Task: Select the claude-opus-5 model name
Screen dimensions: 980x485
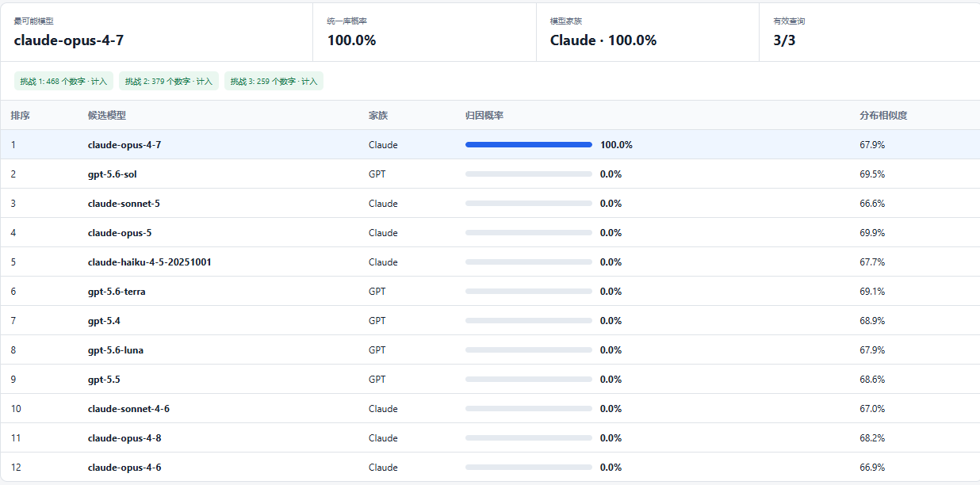Action: [x=120, y=233]
